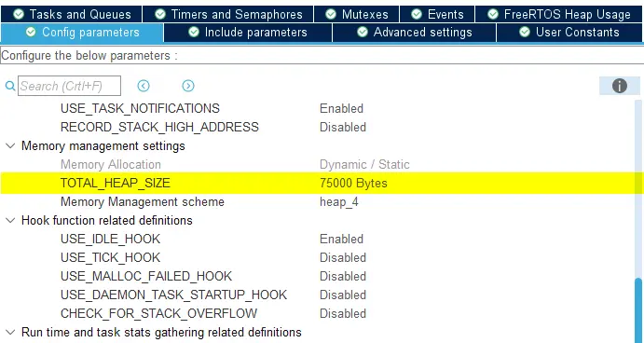Change the heap_4 scheme value
This screenshot has height=343, width=644.
pos(339,201)
